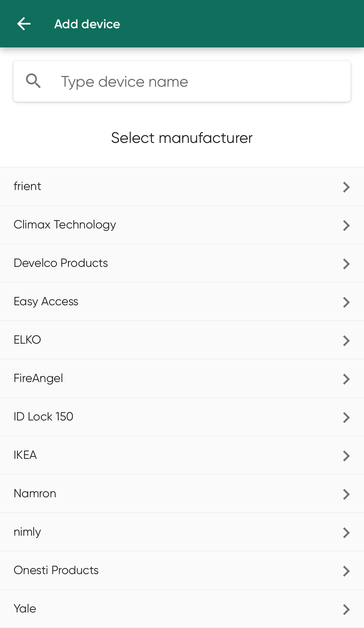This screenshot has height=628, width=364.
Task: Tap the chevron beside IKEA
Action: coord(346,456)
